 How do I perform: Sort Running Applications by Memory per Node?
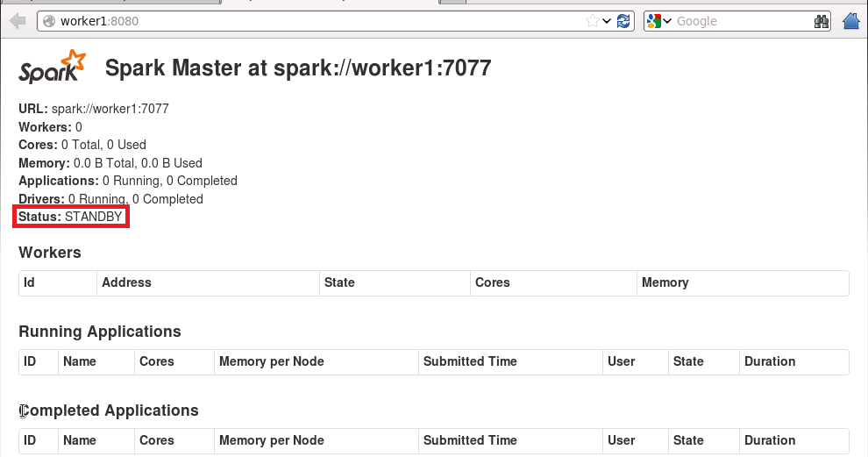(x=317, y=361)
